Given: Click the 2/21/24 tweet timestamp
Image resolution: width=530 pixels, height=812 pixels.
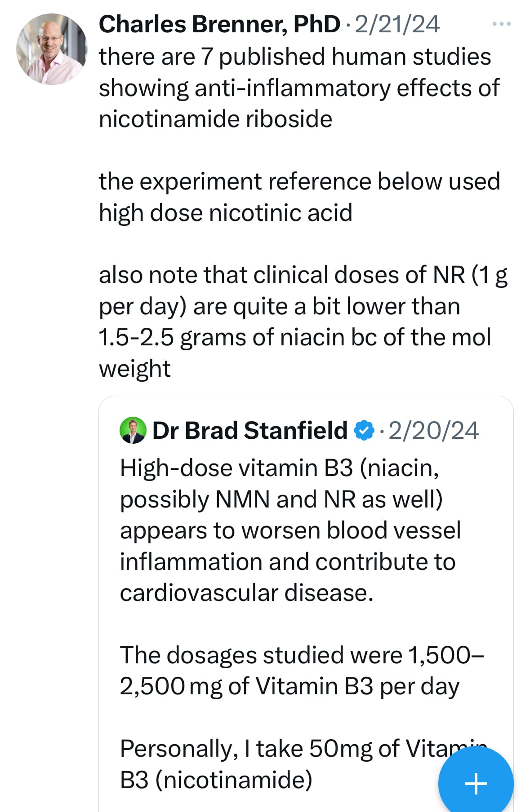Looking at the screenshot, I should 397,24.
